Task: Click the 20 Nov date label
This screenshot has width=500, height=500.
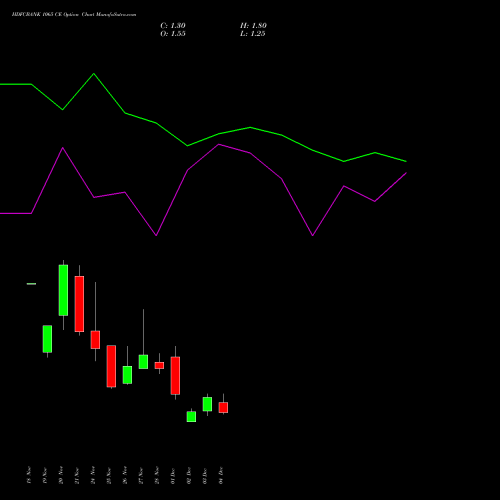Action: pos(61,475)
